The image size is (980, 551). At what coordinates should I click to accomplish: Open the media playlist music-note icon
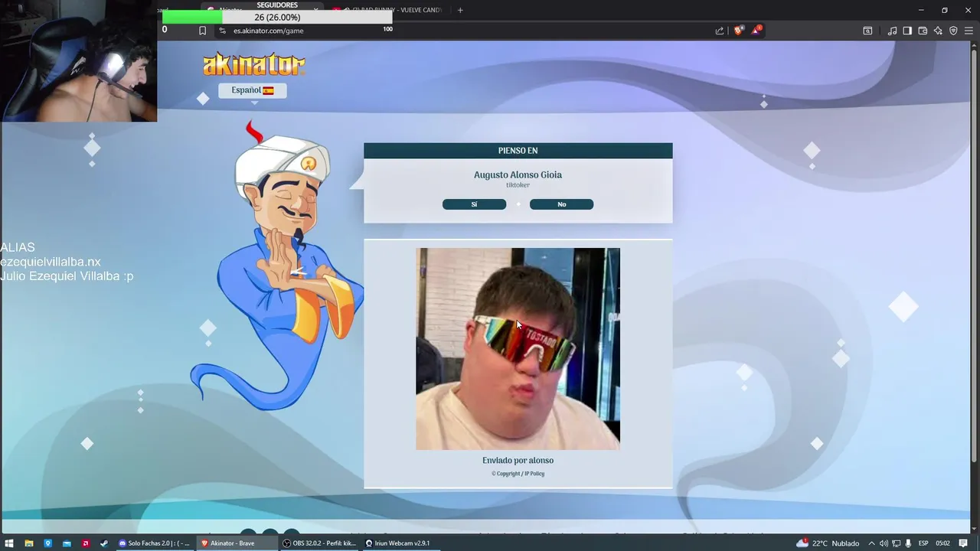(892, 31)
